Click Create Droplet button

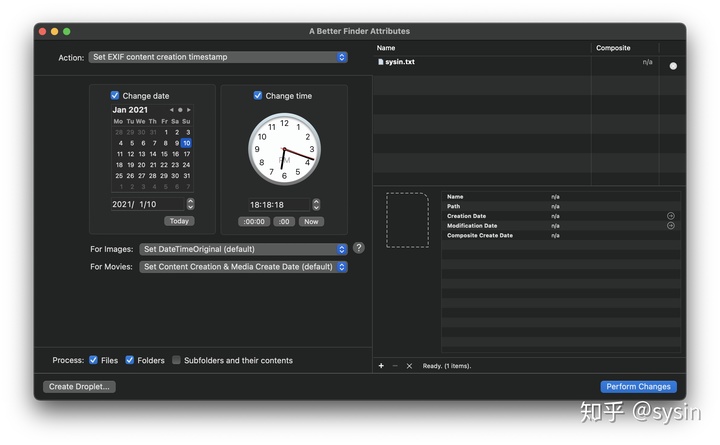point(79,387)
